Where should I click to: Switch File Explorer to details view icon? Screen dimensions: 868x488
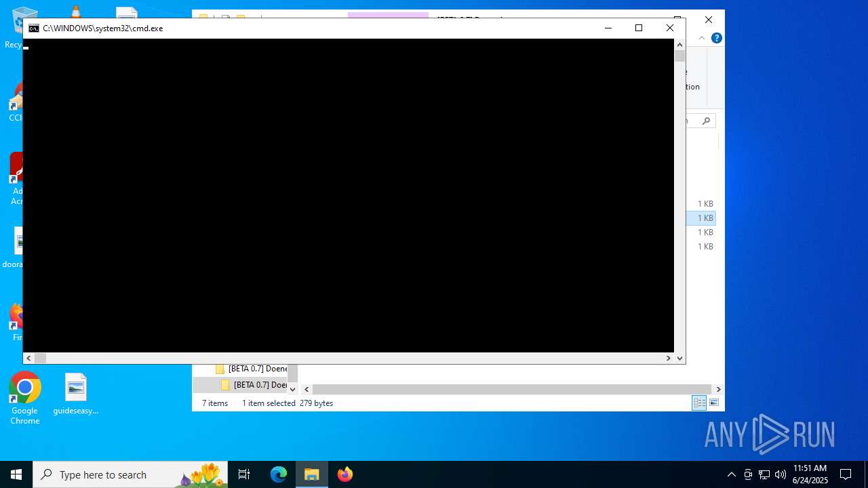point(699,403)
